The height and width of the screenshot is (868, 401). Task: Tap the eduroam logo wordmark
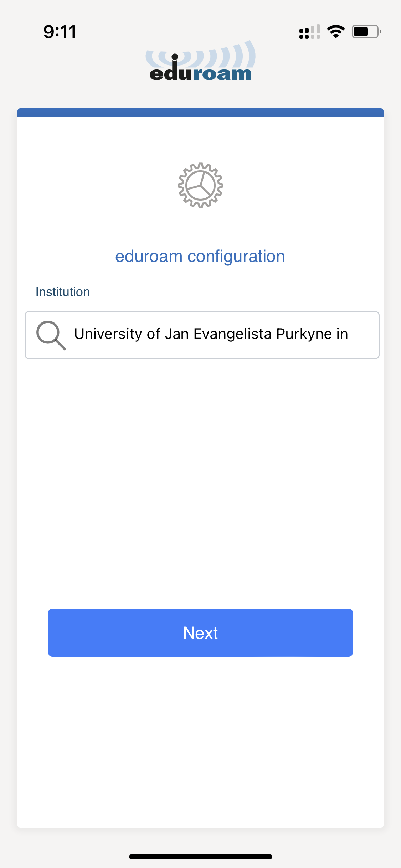tap(200, 73)
